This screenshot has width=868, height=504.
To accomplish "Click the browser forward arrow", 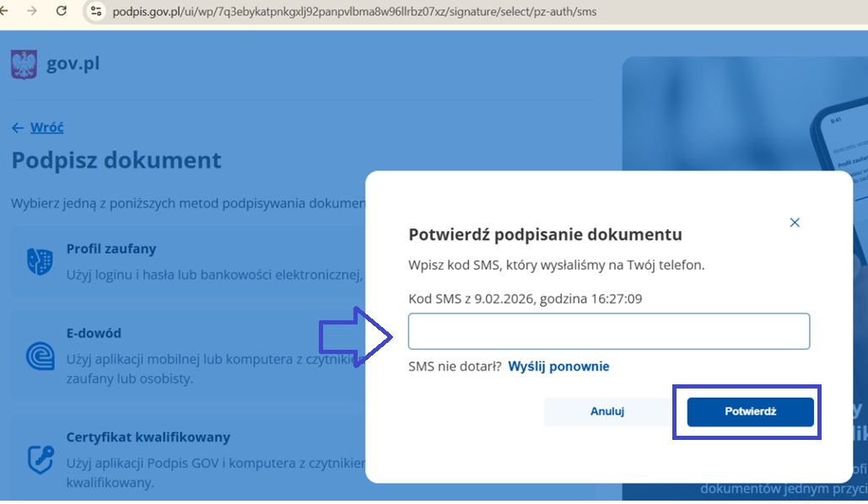I will (32, 11).
